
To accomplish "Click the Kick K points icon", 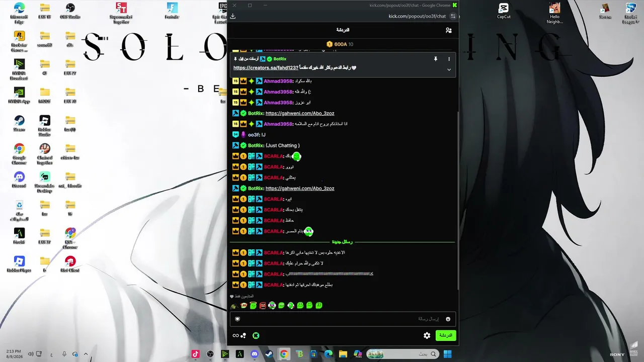I will pos(256,335).
